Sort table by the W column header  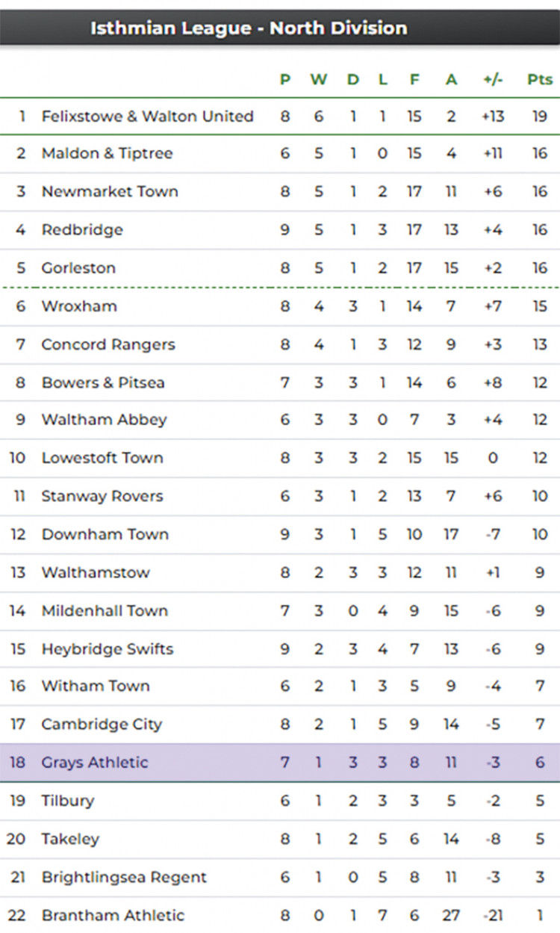[x=319, y=79]
